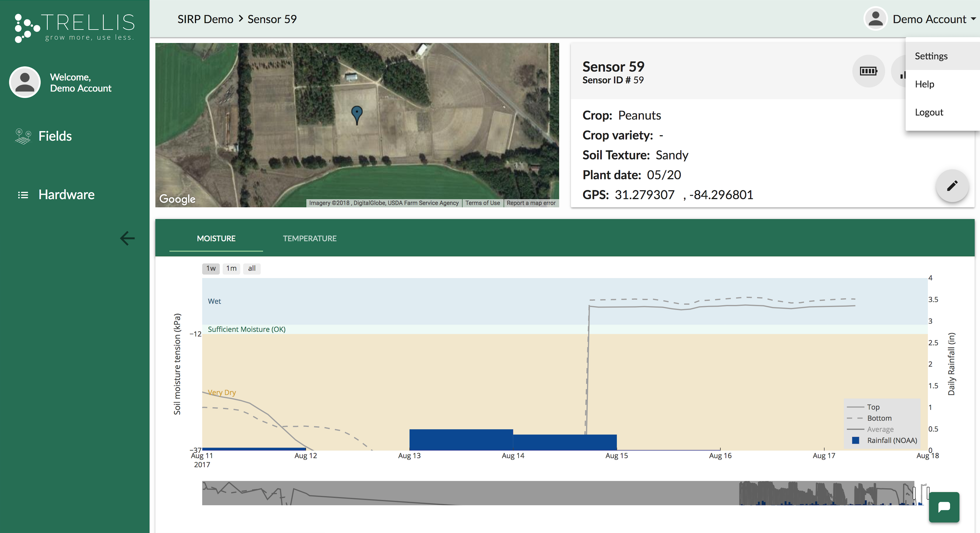Switch to the Temperature tab
Viewport: 980px width, 533px height.
(x=309, y=238)
